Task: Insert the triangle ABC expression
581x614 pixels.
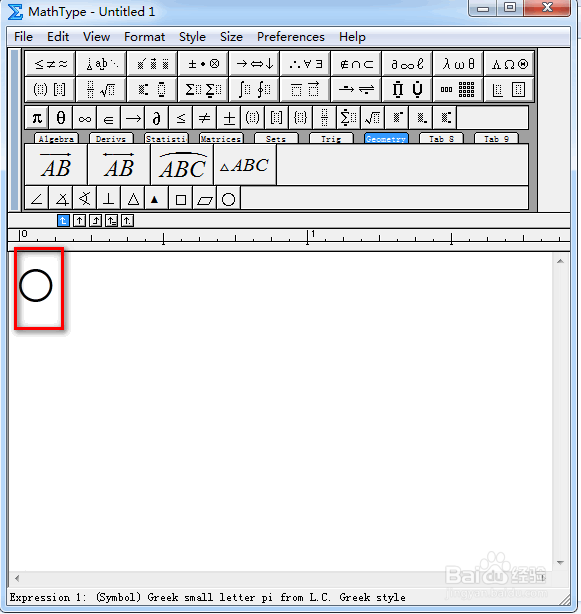Action: coord(245,164)
